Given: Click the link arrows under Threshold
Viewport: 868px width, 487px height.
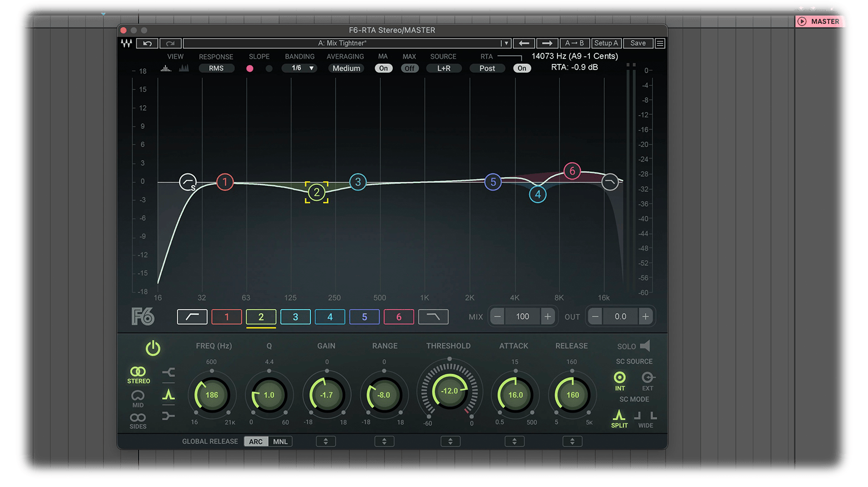Looking at the screenshot, I should point(451,441).
